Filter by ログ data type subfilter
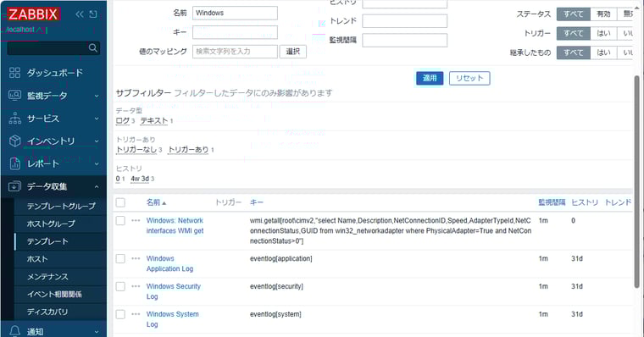This screenshot has height=337, width=644. 123,121
